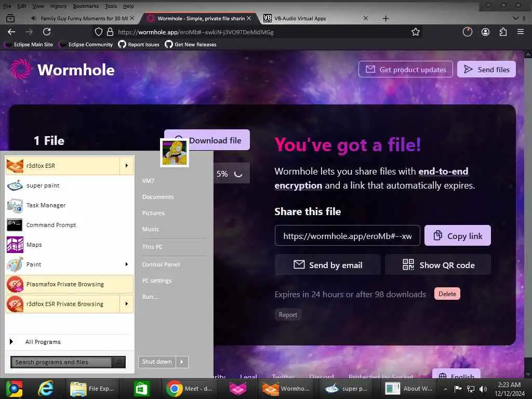The height and width of the screenshot is (399, 532).
Task: Expand r3dfox ESR Private Browsing arrow
Action: click(x=127, y=303)
